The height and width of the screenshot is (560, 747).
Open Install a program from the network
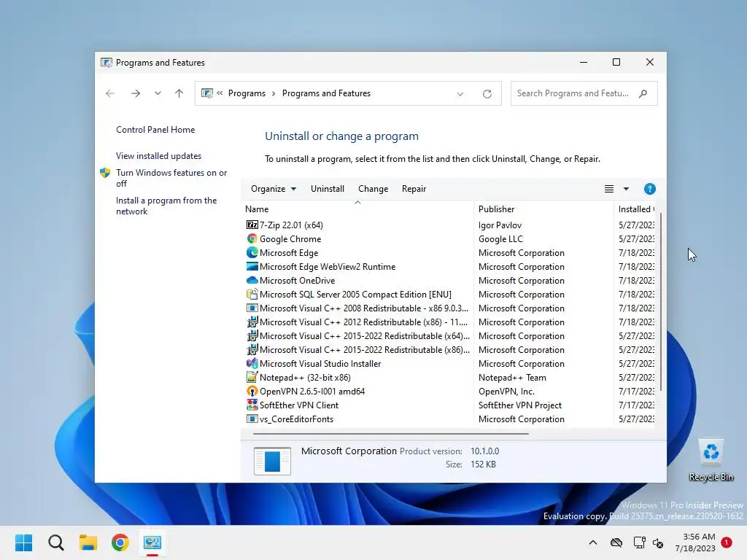pyautogui.click(x=166, y=206)
